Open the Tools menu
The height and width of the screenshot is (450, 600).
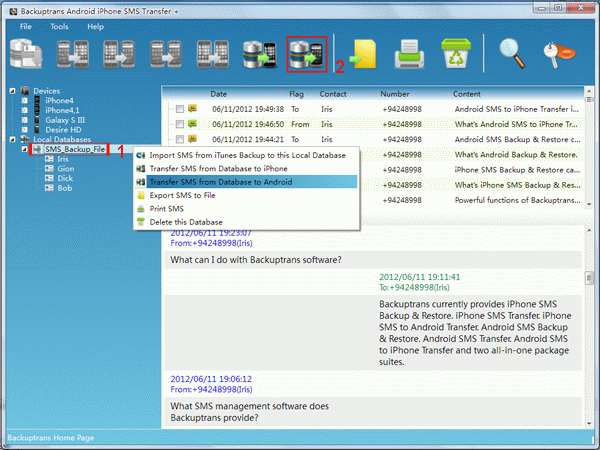59,26
